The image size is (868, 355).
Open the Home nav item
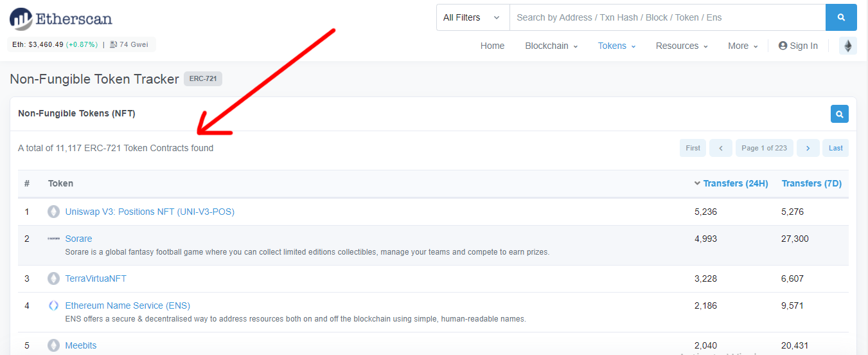tap(492, 46)
